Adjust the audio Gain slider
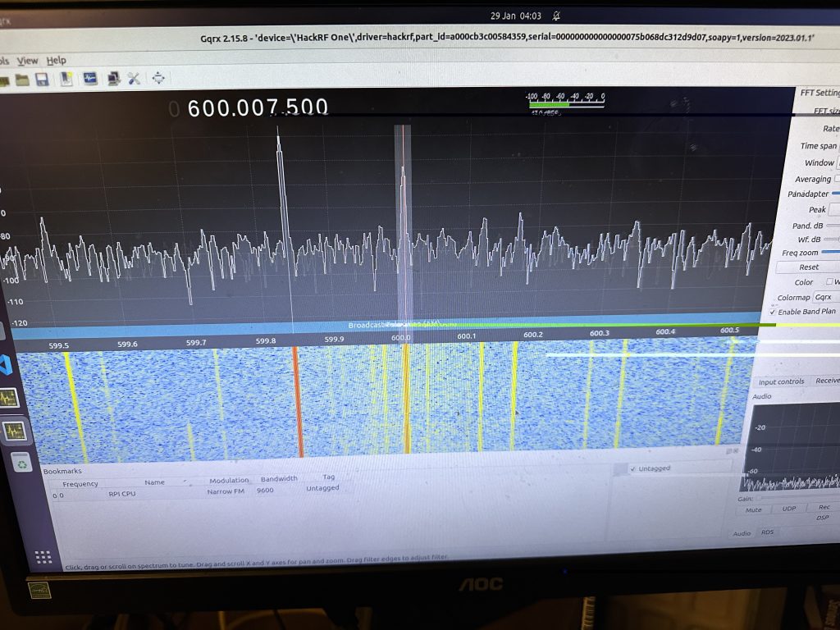This screenshot has width=840, height=630. pos(797,498)
